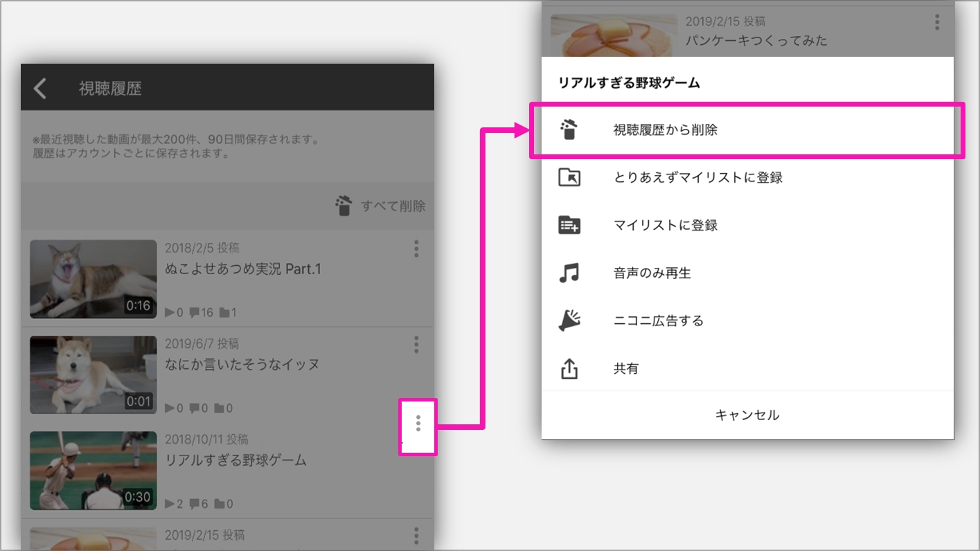Viewport: 980px width, 551px height.
Task: Click the folder icon for とりあえずマイリストに登録
Action: [569, 177]
